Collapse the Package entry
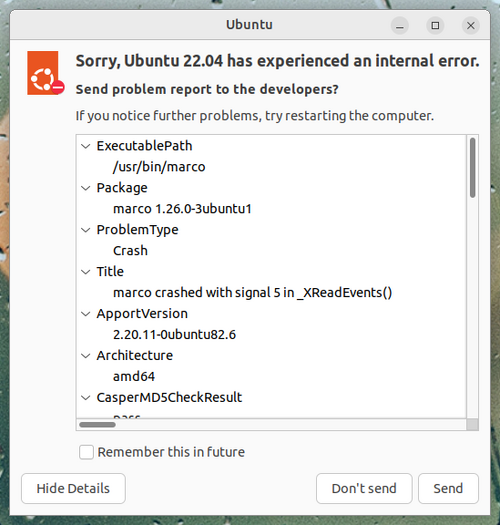Viewport: 500px width, 525px height. pyautogui.click(x=86, y=188)
